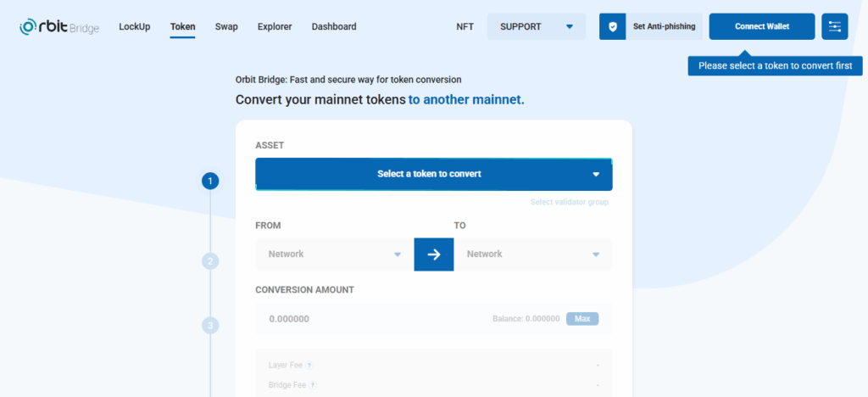Open Select a token to convert dropdown
Viewport: 868px width, 397px height.
click(x=434, y=174)
